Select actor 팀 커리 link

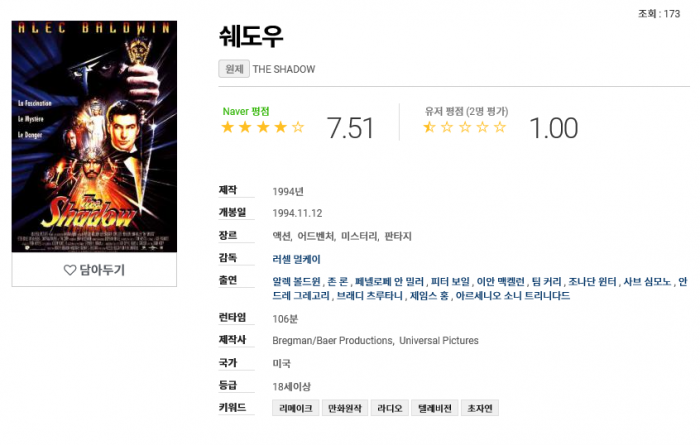545,282
